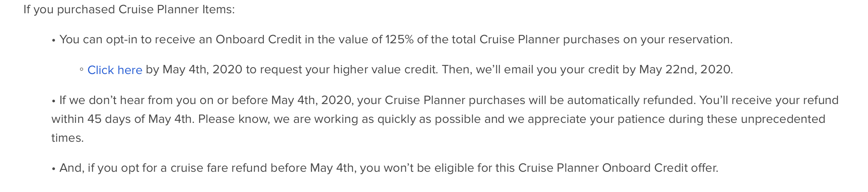Click the "If you purchased Cruise Planner Items" heading

click(129, 9)
